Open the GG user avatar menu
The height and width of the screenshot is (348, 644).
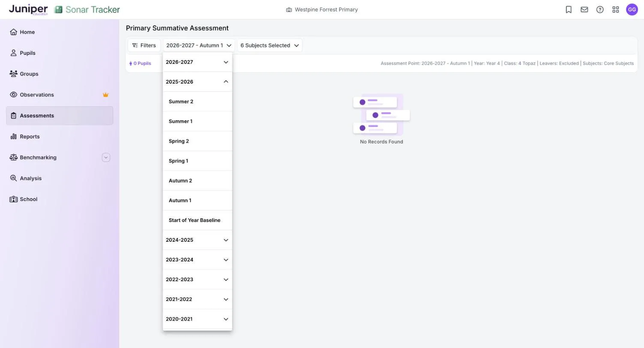pyautogui.click(x=632, y=9)
